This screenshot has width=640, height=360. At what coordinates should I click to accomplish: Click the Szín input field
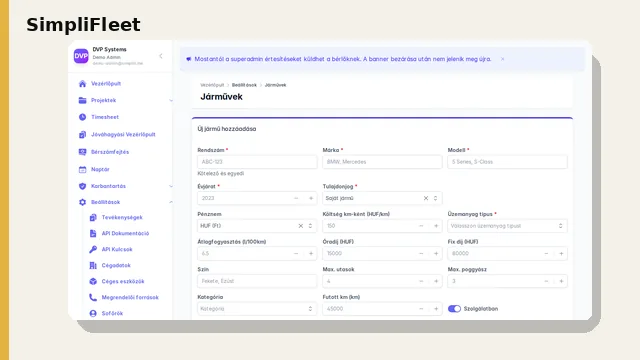click(257, 281)
